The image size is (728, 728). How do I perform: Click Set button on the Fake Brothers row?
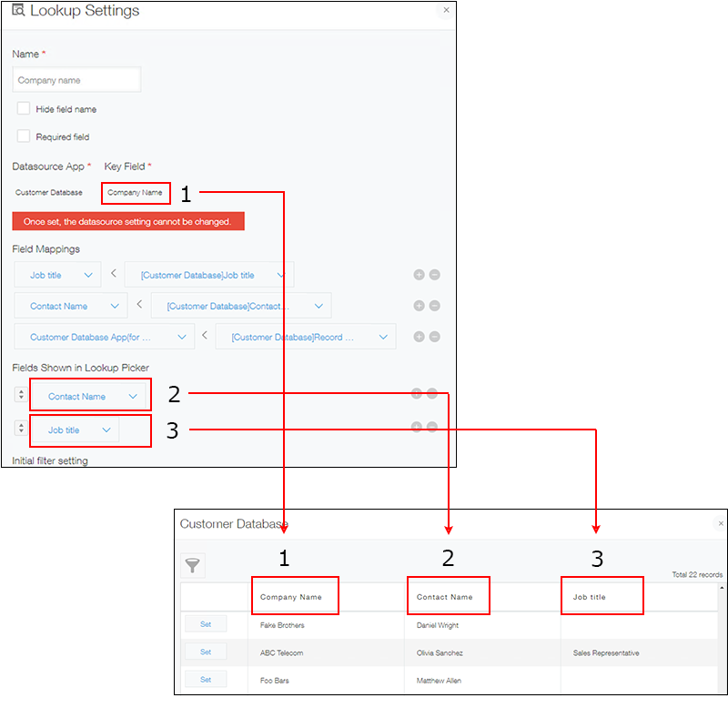(206, 624)
